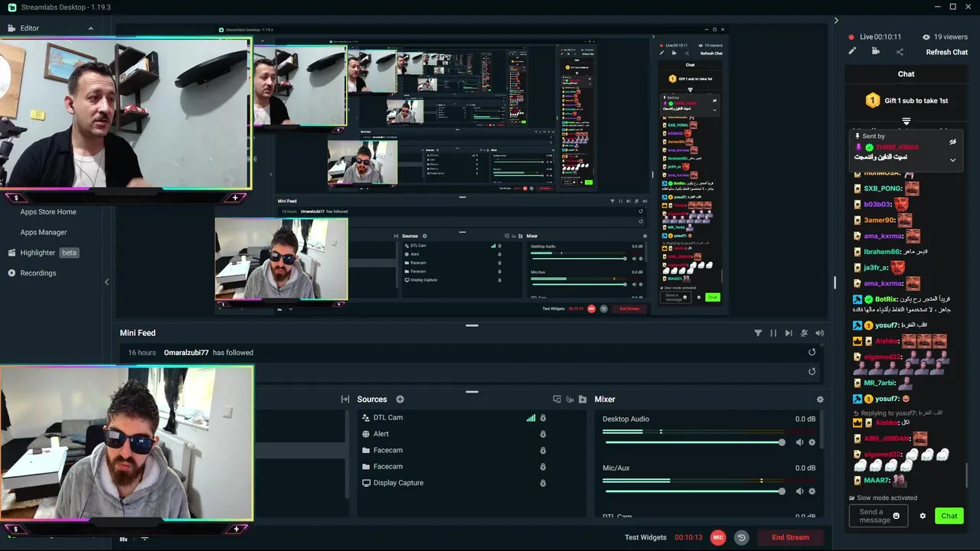
Task: Toggle lock on DTL Cam source
Action: point(543,418)
